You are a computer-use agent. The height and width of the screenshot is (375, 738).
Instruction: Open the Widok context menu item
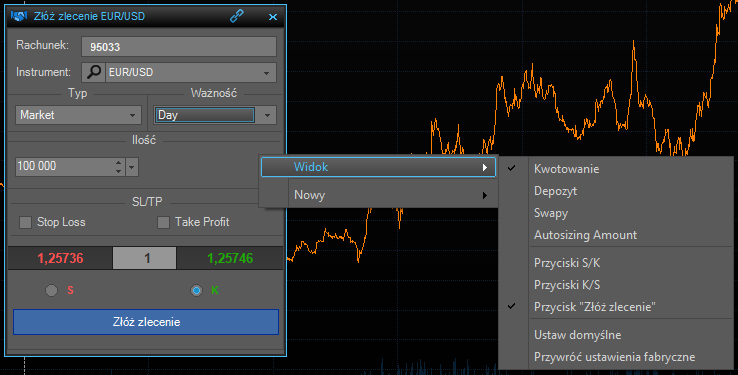pos(378,167)
